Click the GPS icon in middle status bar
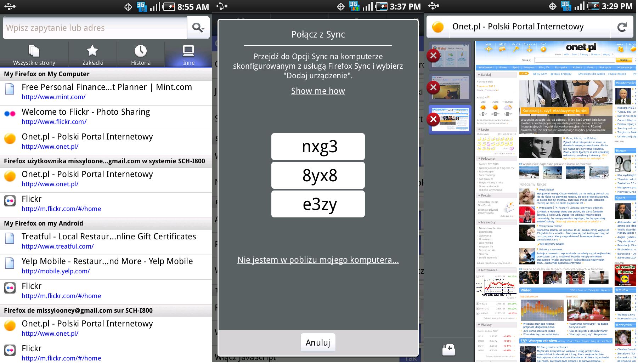The width and height of the screenshot is (638, 364). [340, 6]
